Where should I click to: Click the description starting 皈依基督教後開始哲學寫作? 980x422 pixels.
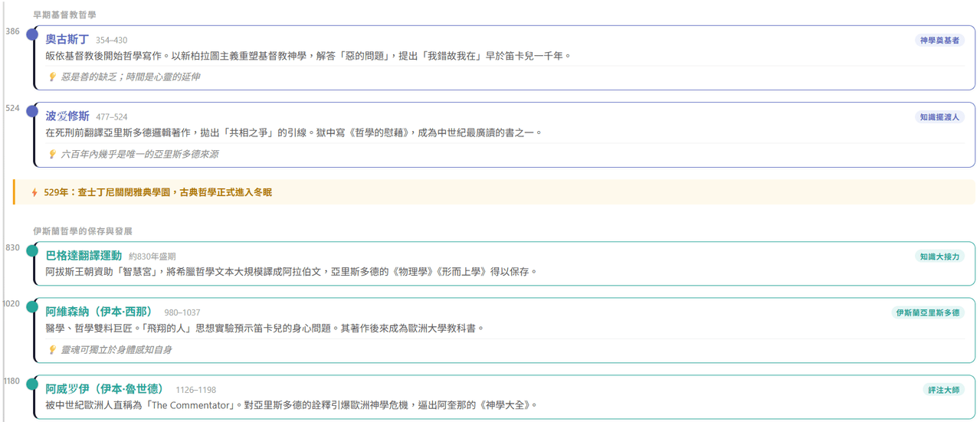(309, 56)
